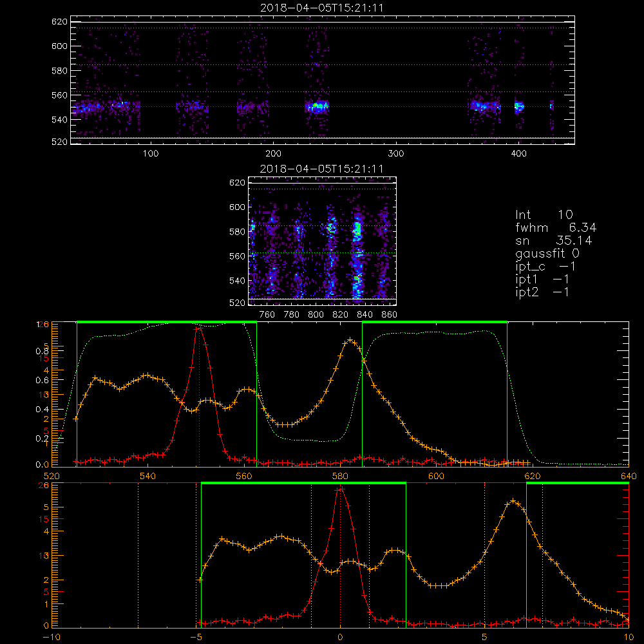The width and height of the screenshot is (644, 644).
Task: Select the 'Int 10' readout line
Action: tap(544, 214)
